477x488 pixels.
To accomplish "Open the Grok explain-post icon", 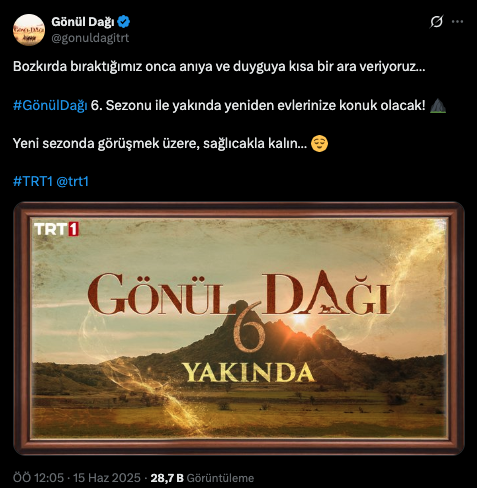I will tap(436, 22).
